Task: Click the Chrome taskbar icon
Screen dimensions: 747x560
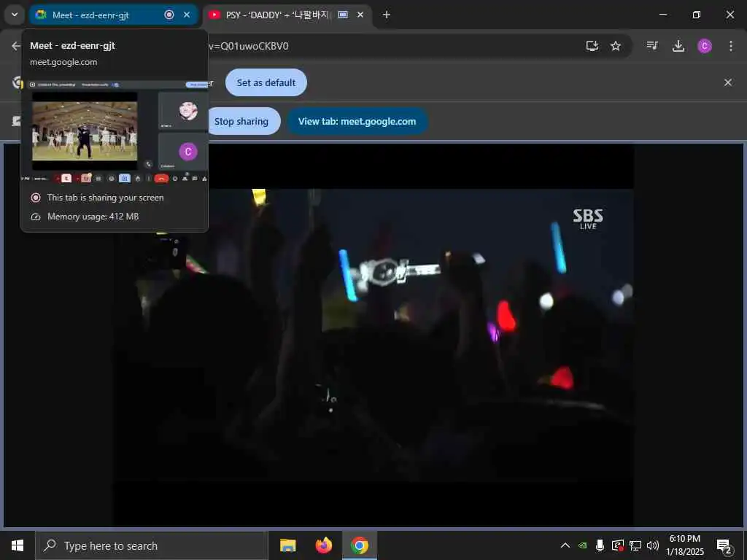Action: pyautogui.click(x=360, y=545)
